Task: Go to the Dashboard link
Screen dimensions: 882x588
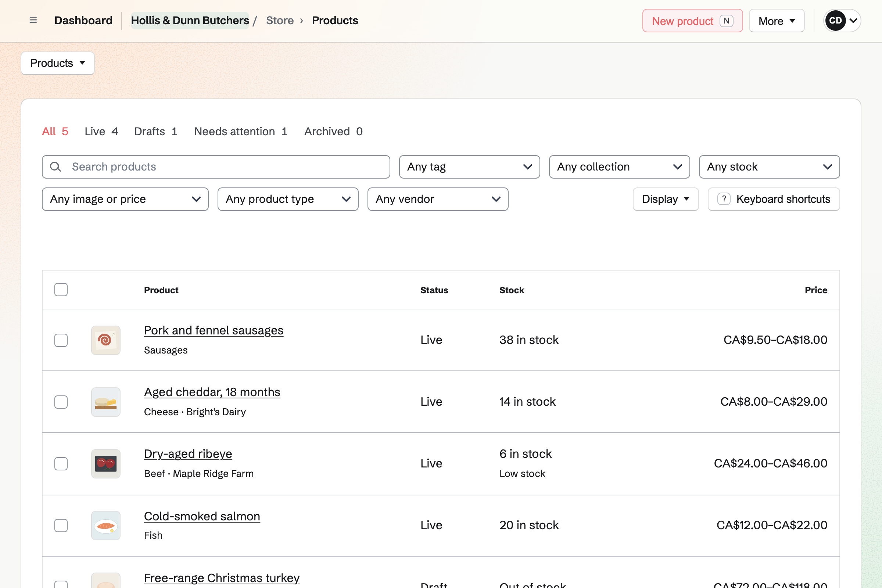Action: tap(83, 20)
